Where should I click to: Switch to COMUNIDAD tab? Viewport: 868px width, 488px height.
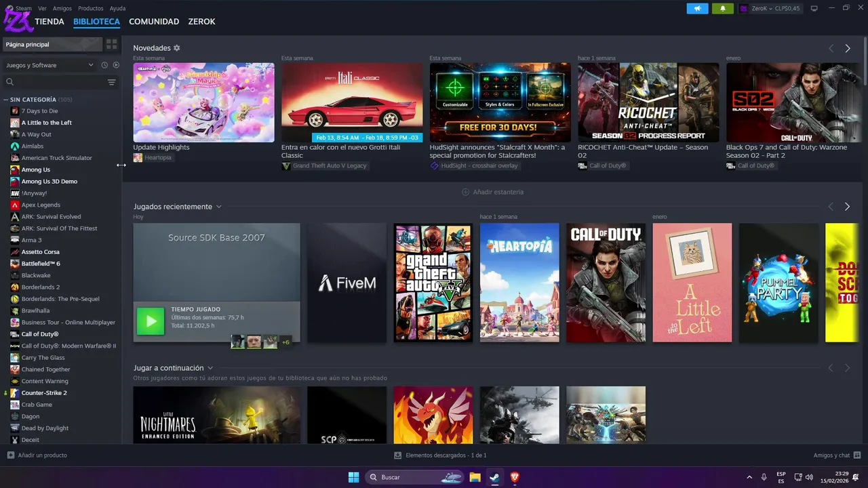click(x=154, y=22)
